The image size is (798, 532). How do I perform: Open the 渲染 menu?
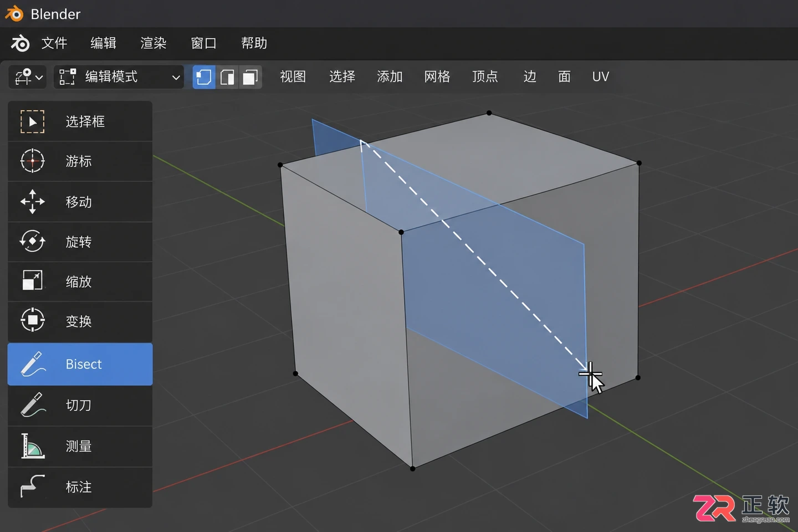click(154, 43)
